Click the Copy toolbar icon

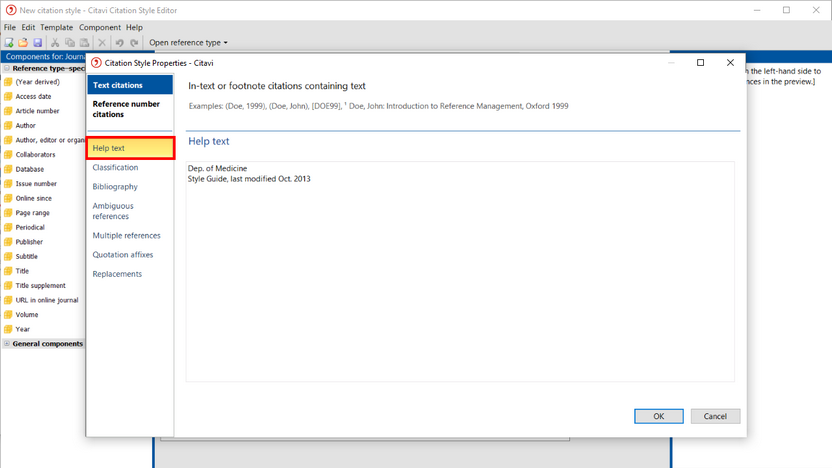70,42
